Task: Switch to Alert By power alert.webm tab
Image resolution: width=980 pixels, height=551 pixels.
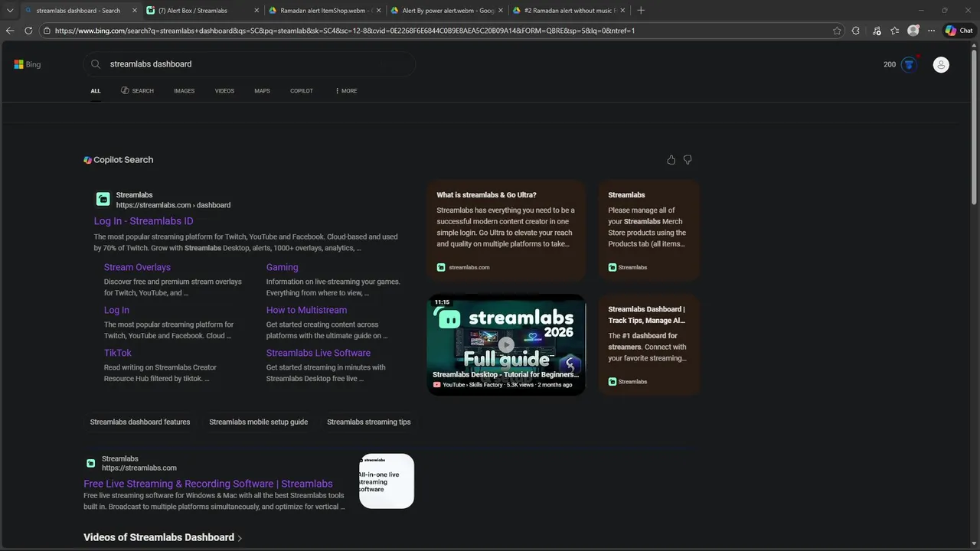Action: [446, 10]
